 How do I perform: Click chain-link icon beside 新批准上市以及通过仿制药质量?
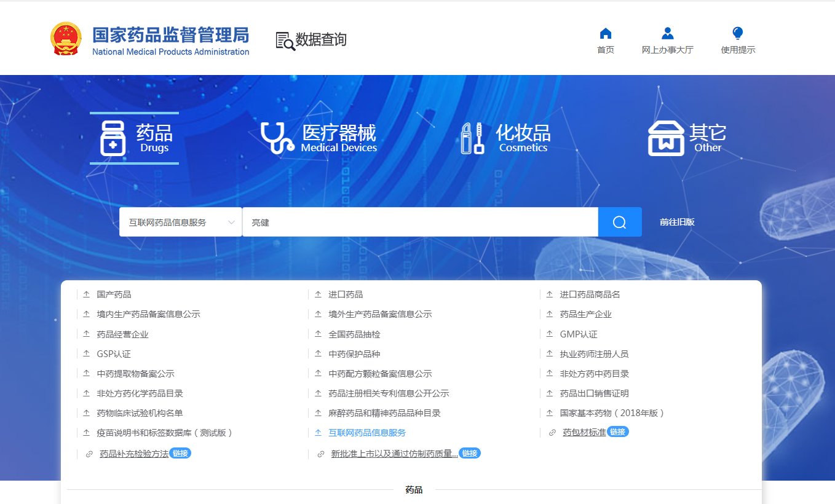click(x=320, y=454)
